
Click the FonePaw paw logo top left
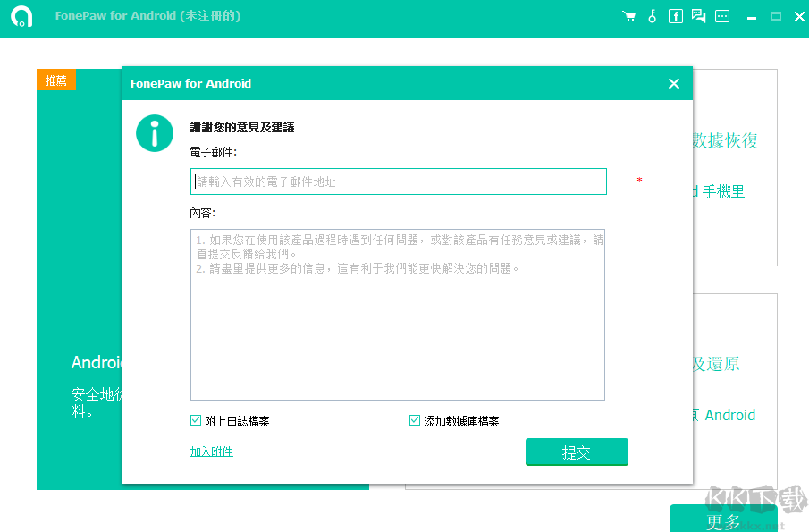coord(21,15)
